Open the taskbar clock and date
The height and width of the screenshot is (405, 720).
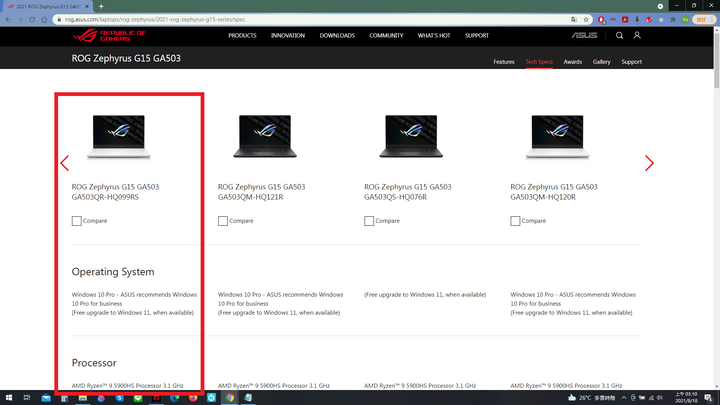(x=686, y=398)
